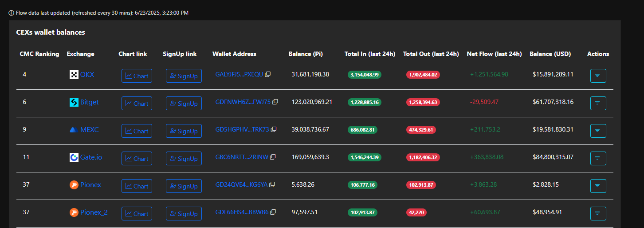Click the Gate.io exchange logo
Image resolution: width=644 pixels, height=228 pixels.
coord(74,157)
